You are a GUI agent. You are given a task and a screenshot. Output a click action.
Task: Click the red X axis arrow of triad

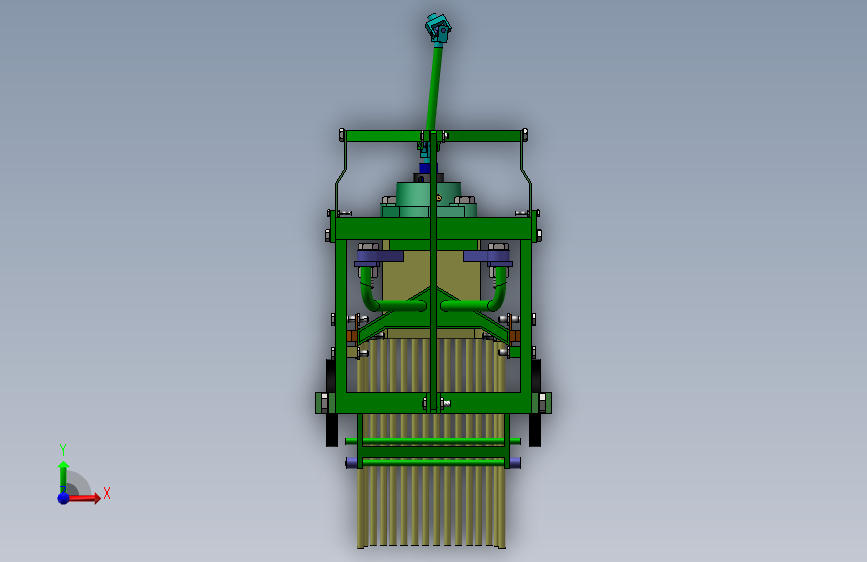click(84, 498)
